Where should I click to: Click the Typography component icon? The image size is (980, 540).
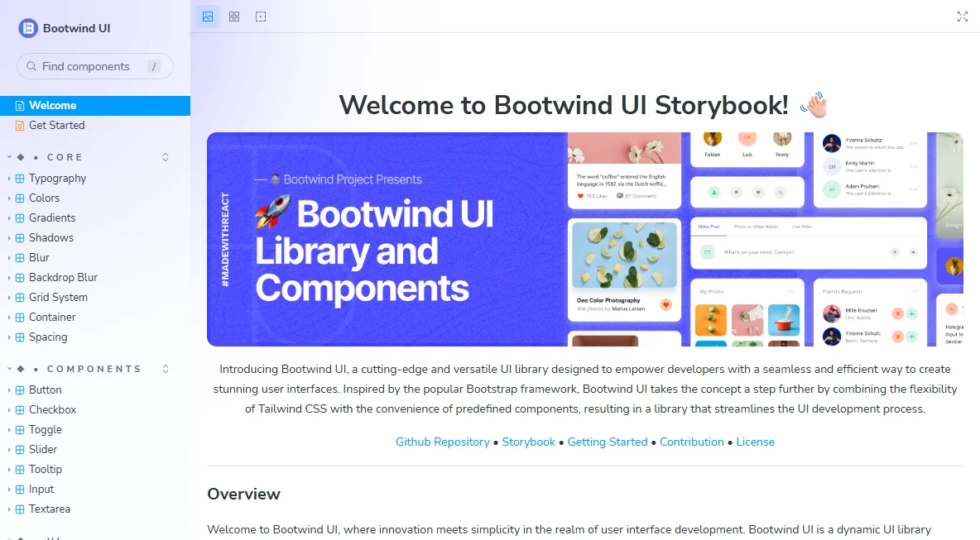[x=20, y=179]
